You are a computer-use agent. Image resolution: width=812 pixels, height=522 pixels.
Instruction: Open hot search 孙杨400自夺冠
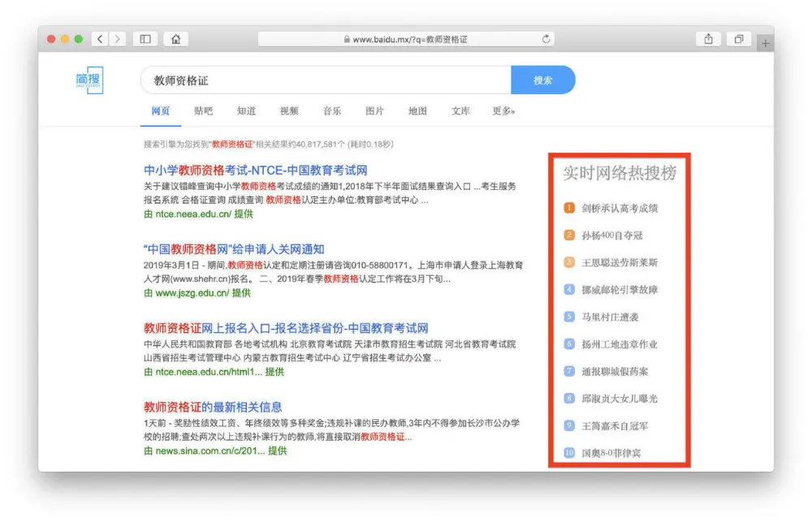(x=611, y=235)
